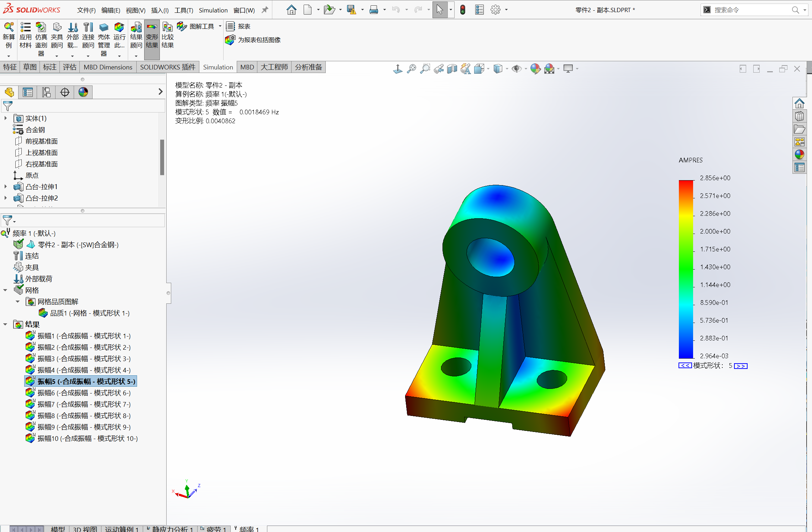Click the Home icon in top toolbar

291,10
